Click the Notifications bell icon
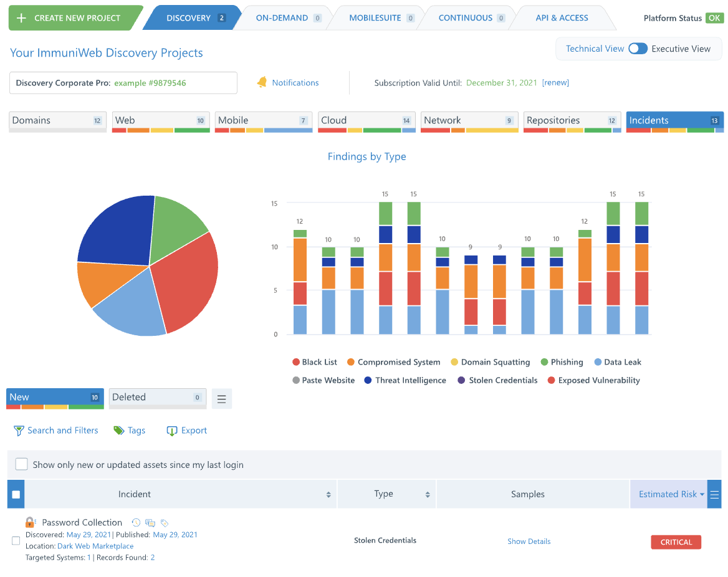Screen dimensions: 728x577 (262, 82)
